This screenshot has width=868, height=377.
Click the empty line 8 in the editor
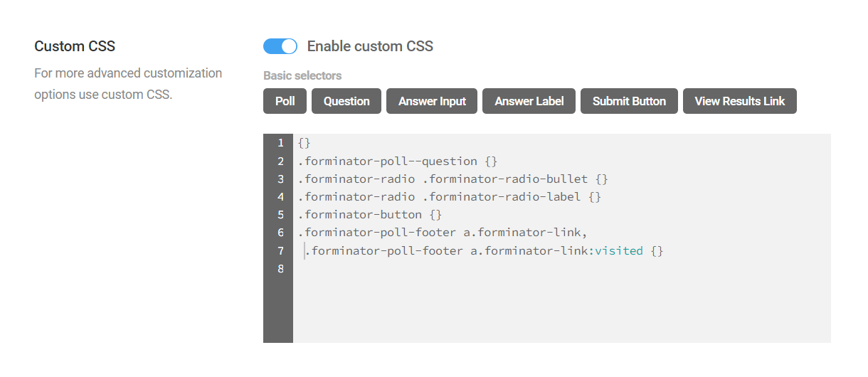tap(562, 269)
